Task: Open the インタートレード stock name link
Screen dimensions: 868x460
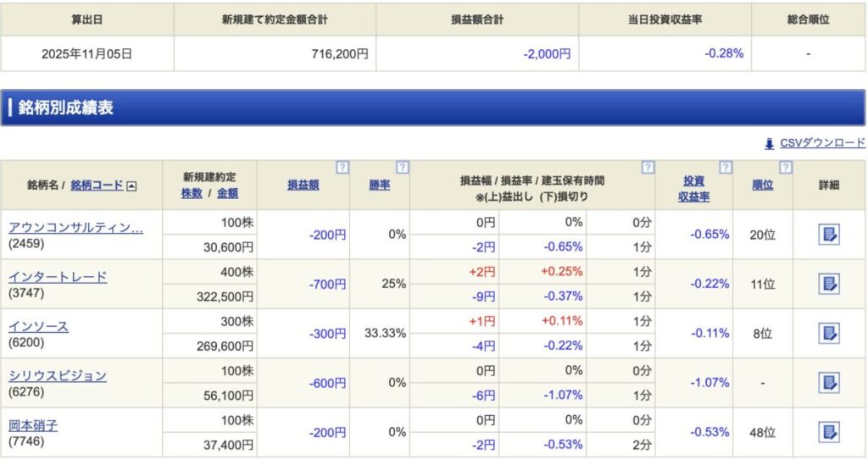Action: (x=58, y=277)
